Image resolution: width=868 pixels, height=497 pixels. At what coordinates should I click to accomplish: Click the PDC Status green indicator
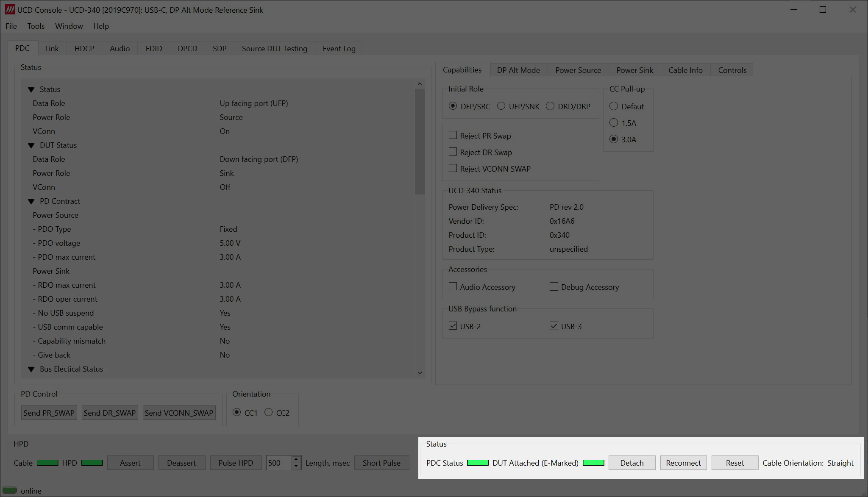tap(478, 463)
